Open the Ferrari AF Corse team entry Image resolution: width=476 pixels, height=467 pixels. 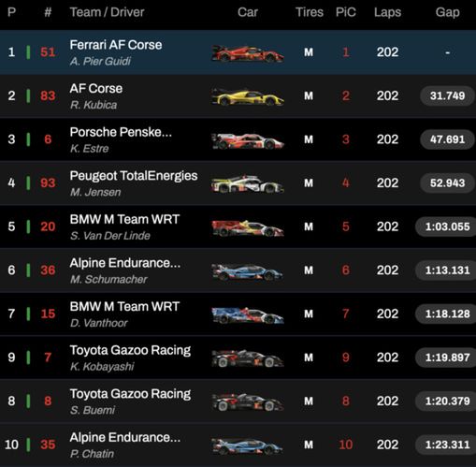pos(116,45)
